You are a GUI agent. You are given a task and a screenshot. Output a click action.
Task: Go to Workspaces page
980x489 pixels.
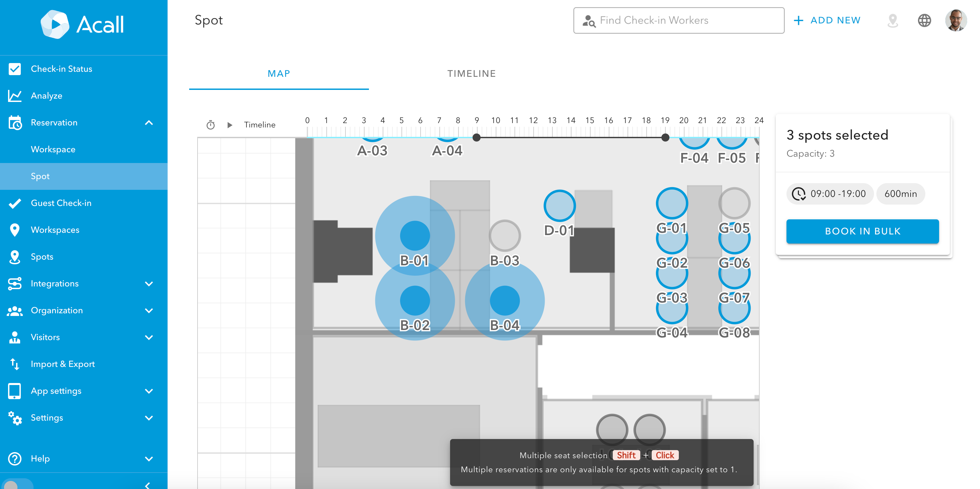tap(84, 230)
